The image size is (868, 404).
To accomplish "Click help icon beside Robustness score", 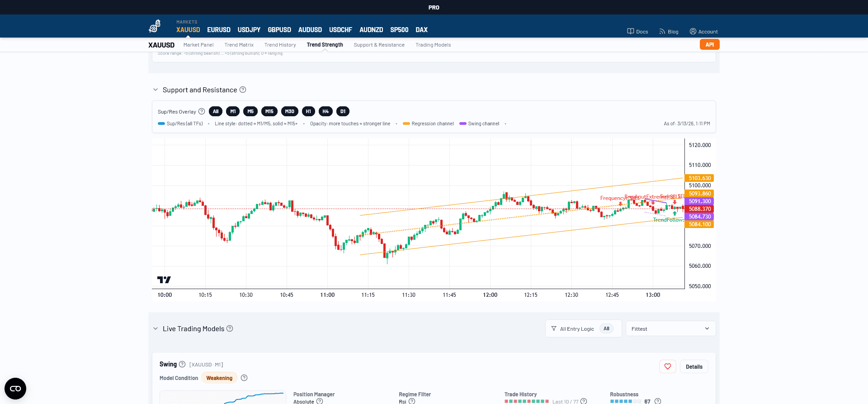I will click(x=658, y=401).
